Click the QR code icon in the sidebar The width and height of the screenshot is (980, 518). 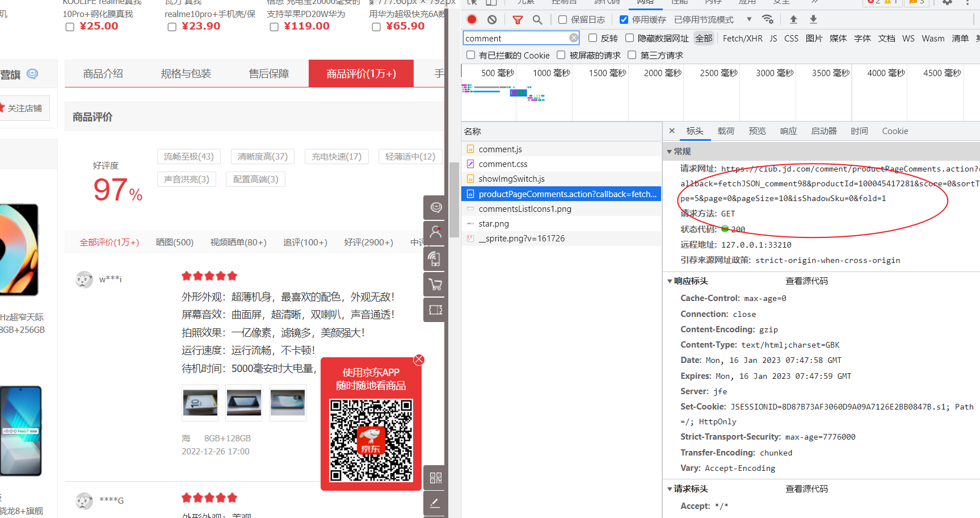434,478
